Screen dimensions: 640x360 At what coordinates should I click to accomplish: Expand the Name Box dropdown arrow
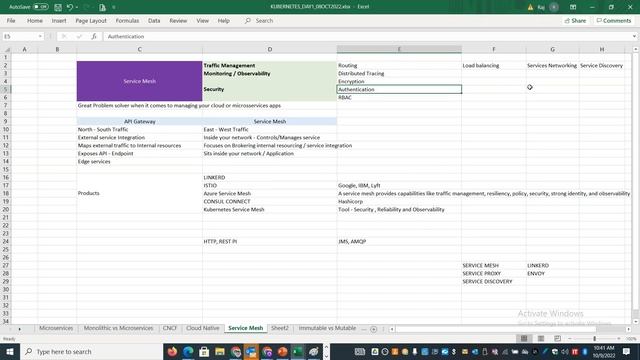click(x=40, y=36)
